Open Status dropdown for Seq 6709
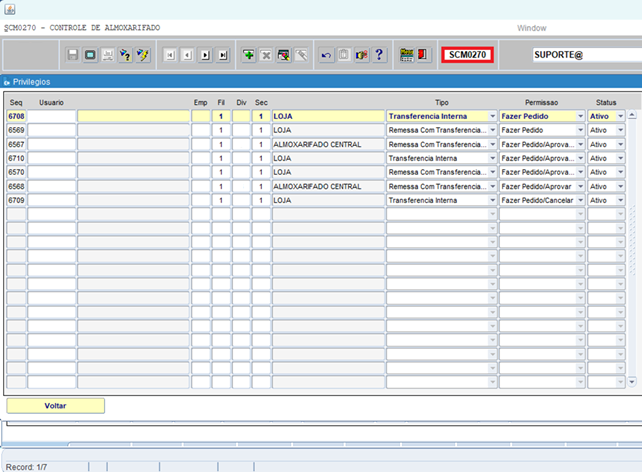 (x=620, y=200)
